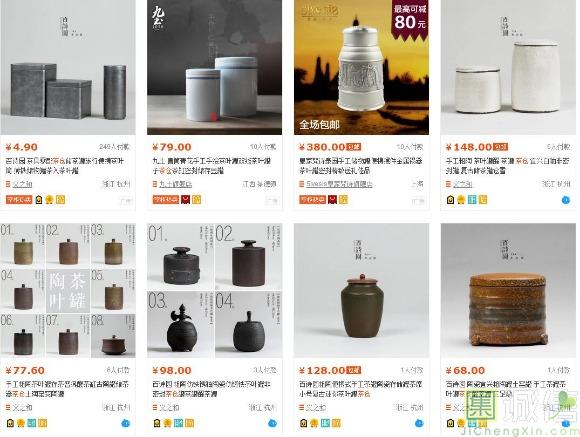Open the two white ceramic jars image
This screenshot has width=580, height=437.
(x=508, y=67)
